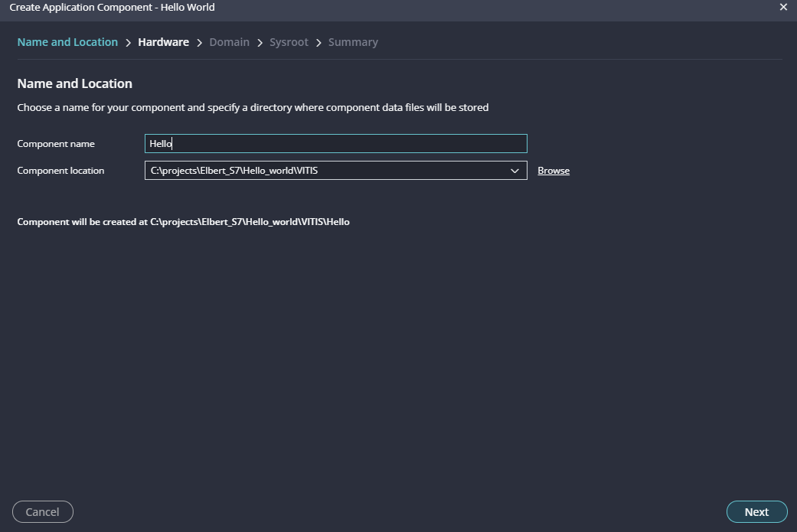Screen dimensions: 797x532
Task: Click the 'Component will be created at' path text
Action: coord(183,222)
